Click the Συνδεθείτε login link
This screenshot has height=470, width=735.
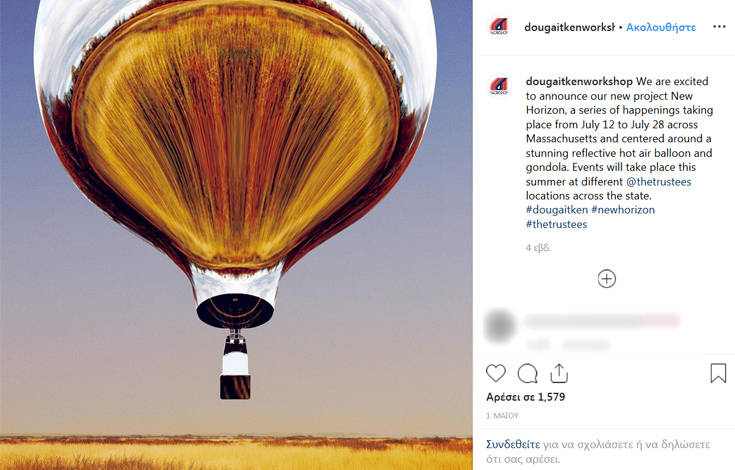513,444
